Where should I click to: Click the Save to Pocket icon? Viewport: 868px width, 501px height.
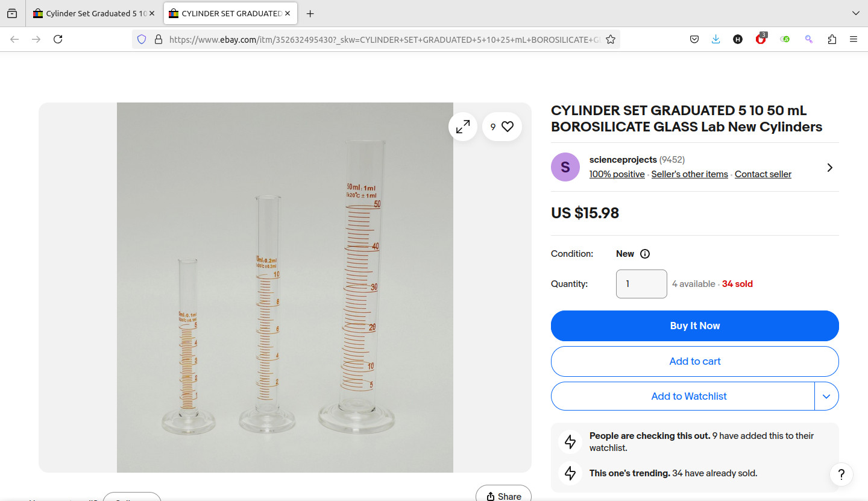pos(694,39)
